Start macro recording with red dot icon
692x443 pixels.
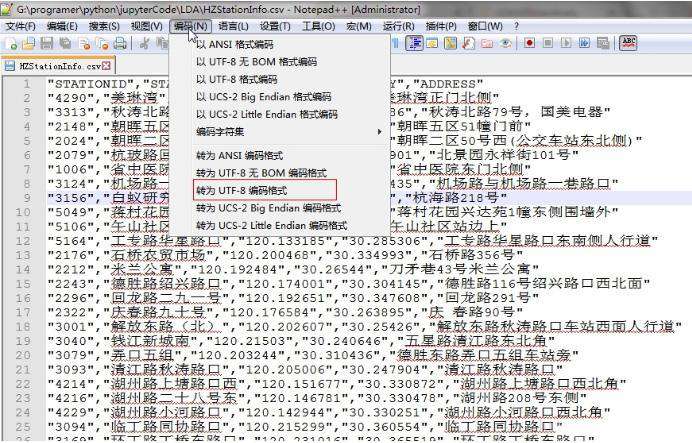(x=530, y=43)
